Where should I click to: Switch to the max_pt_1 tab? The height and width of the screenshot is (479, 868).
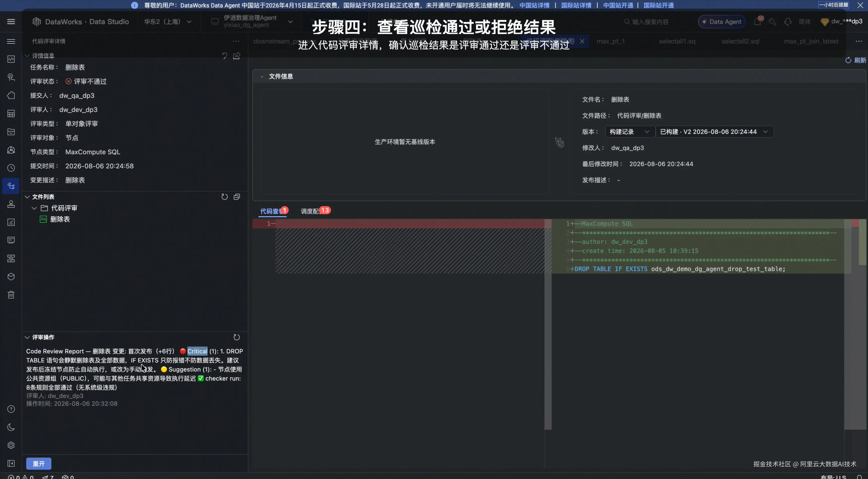point(611,41)
